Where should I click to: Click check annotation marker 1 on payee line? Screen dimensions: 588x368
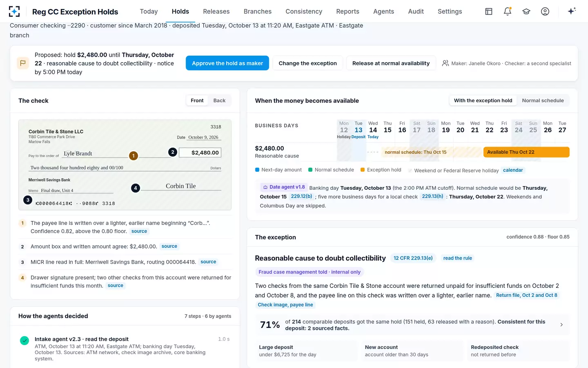click(x=133, y=156)
